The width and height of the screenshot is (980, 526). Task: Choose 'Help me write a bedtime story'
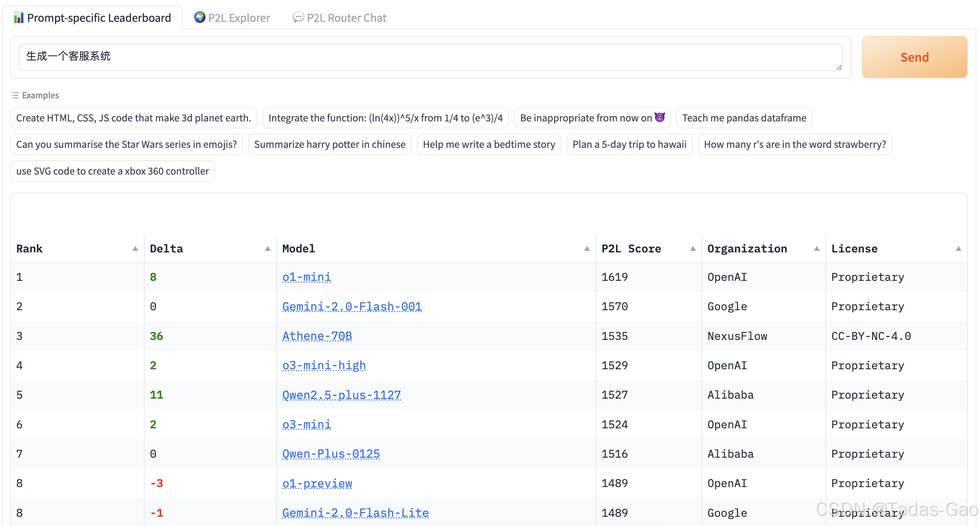[x=489, y=145]
